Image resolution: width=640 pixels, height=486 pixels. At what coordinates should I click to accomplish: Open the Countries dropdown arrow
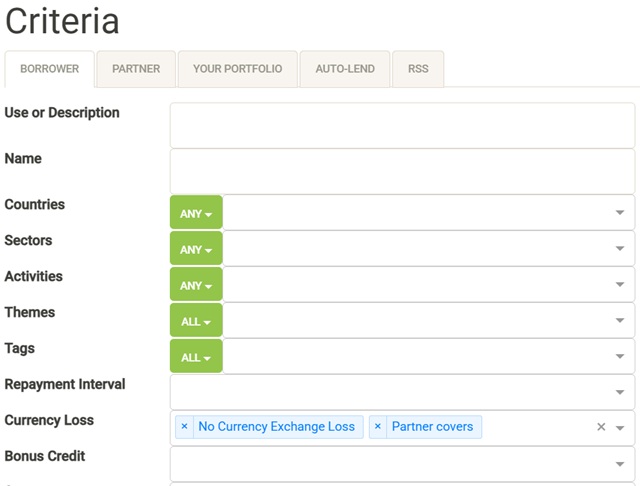click(620, 213)
